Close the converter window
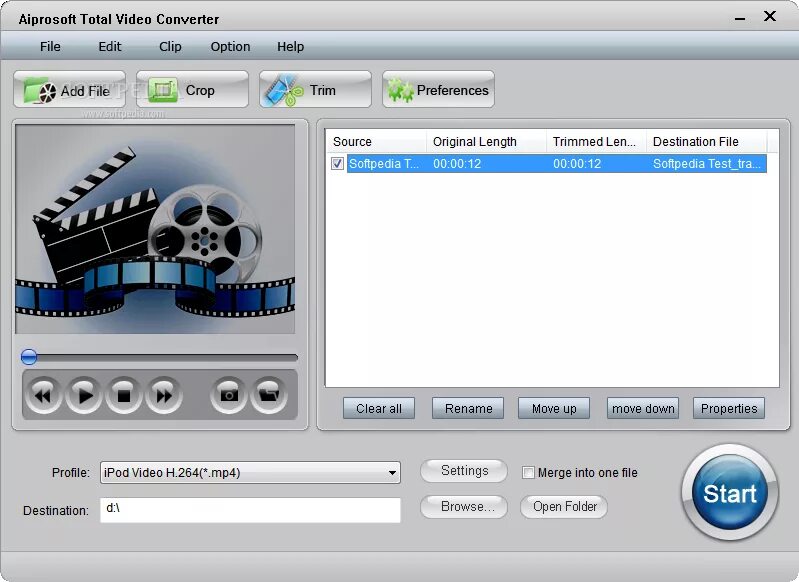This screenshot has height=582, width=799. pos(770,16)
